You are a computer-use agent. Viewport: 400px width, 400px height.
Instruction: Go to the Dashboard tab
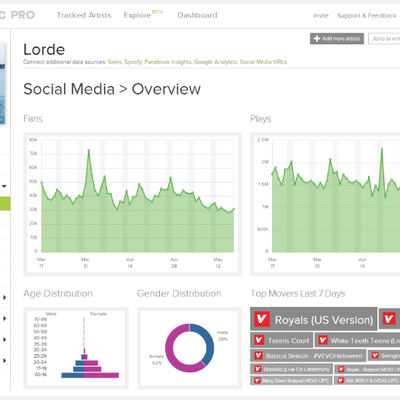pyautogui.click(x=197, y=15)
